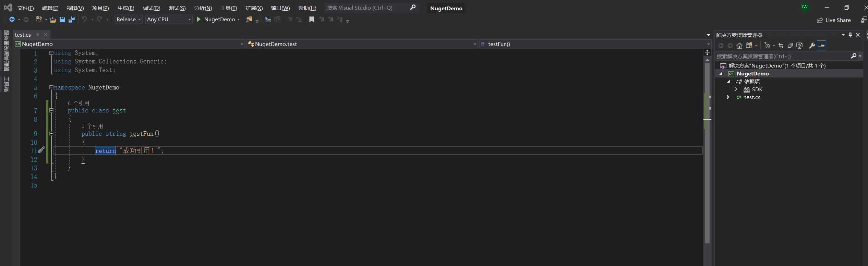Open the 服务器资源管理器 side tab
The image size is (868, 266).
6,51
